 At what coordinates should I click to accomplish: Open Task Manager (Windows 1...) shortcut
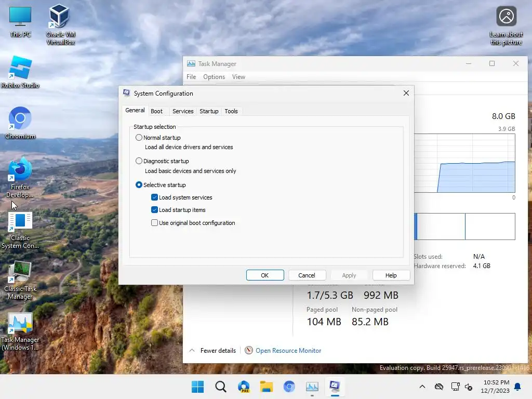click(x=20, y=332)
